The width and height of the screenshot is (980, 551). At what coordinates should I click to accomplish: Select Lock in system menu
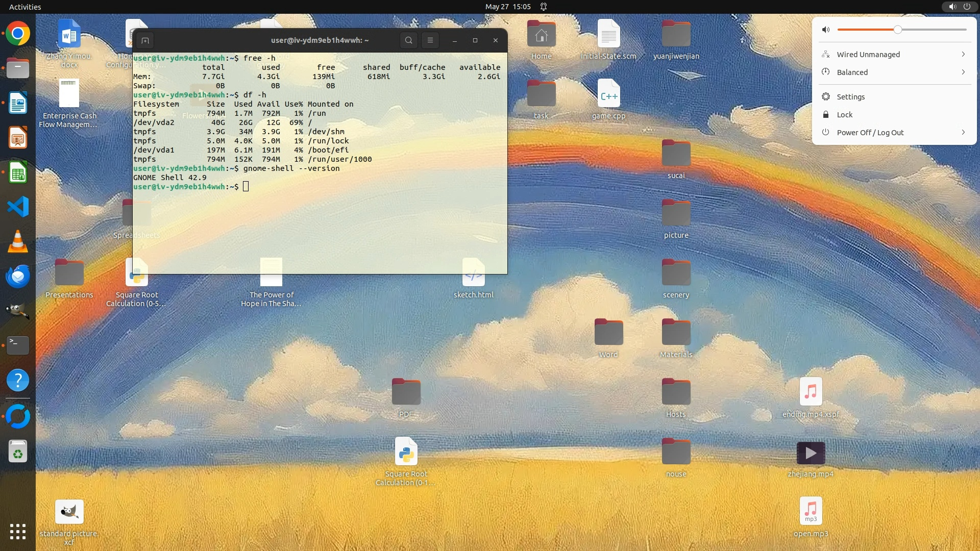pyautogui.click(x=844, y=114)
